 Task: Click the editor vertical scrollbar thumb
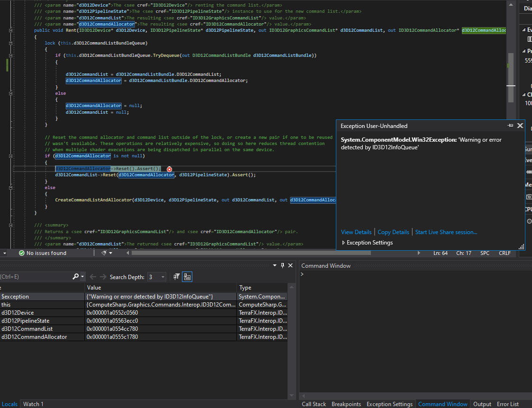tap(511, 77)
